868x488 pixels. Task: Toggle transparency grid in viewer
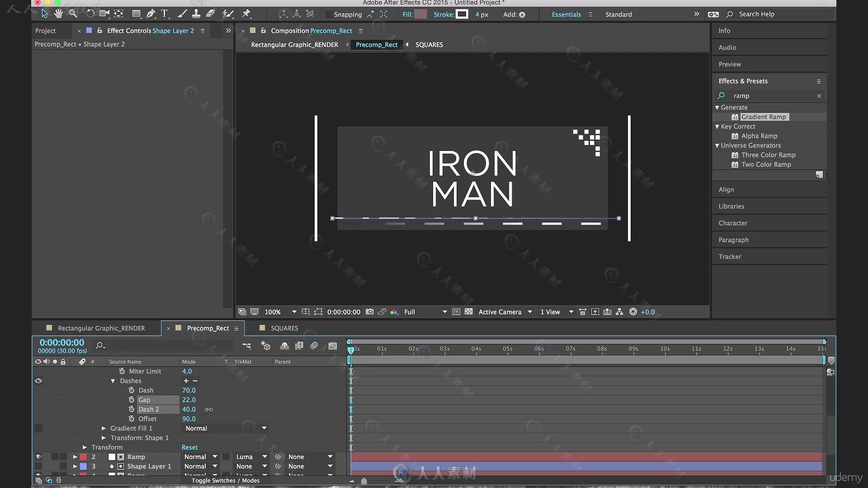469,312
